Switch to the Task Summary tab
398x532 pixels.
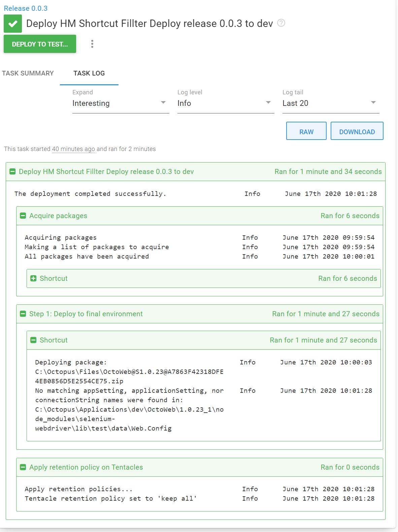point(28,73)
